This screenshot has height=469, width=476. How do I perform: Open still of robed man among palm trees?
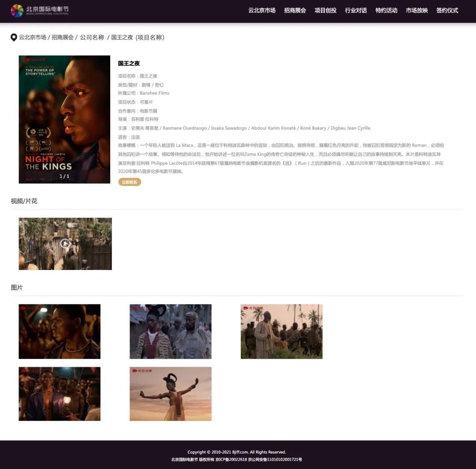tap(282, 331)
